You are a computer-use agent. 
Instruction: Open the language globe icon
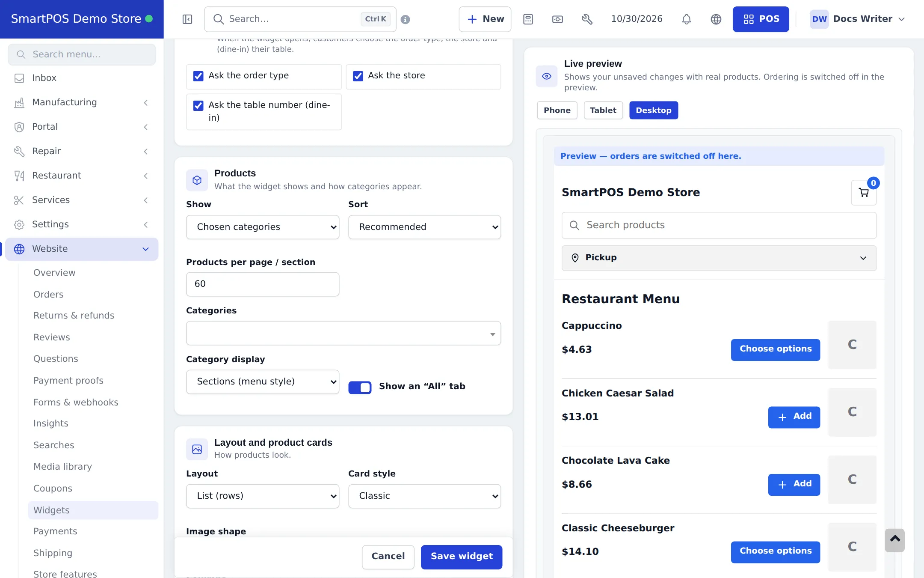716,19
